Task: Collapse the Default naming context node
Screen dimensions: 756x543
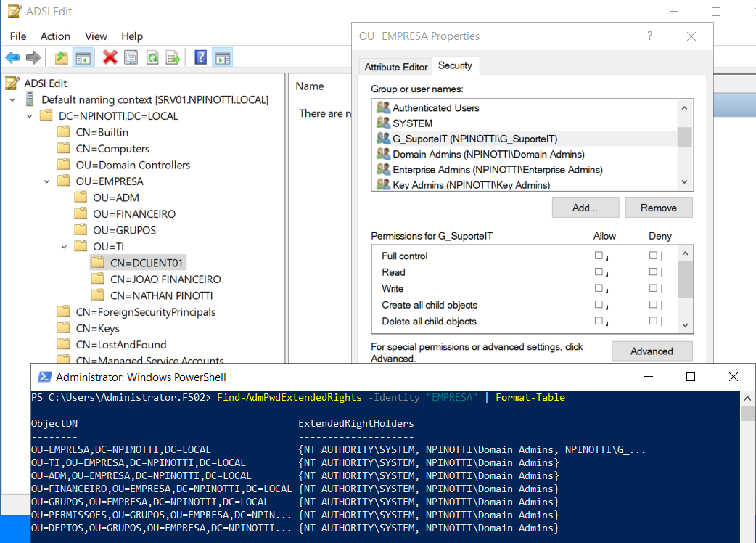Action: coord(12,100)
